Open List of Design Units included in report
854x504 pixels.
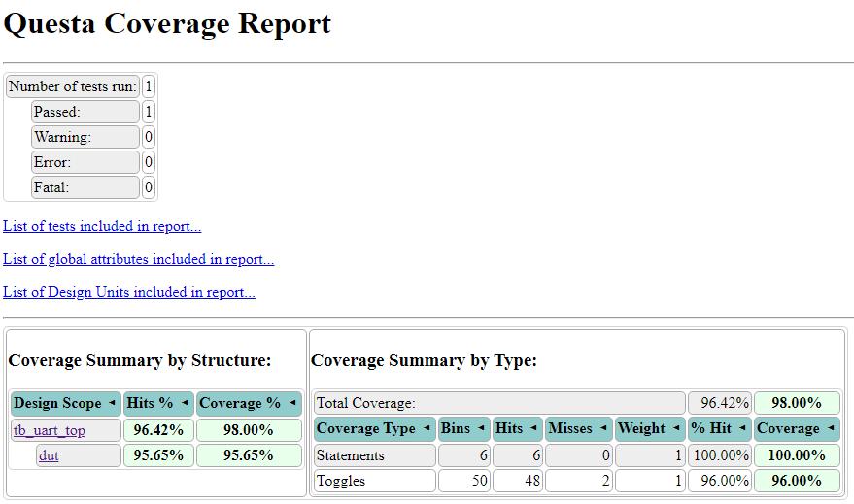[x=129, y=292]
